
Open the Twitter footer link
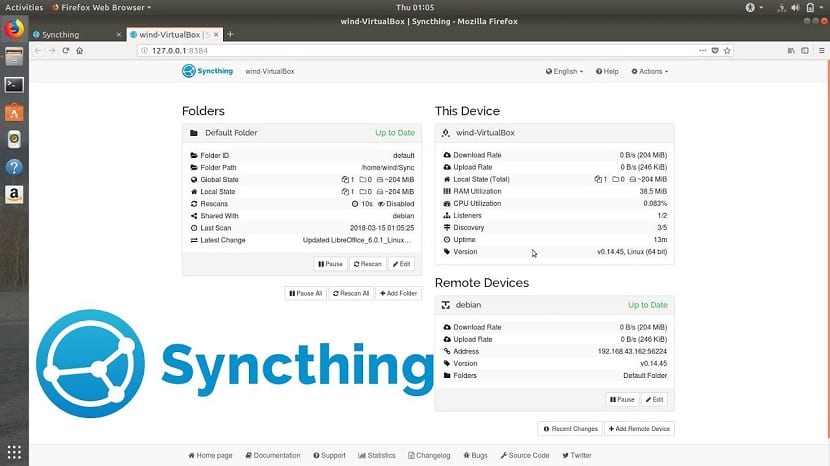click(577, 455)
